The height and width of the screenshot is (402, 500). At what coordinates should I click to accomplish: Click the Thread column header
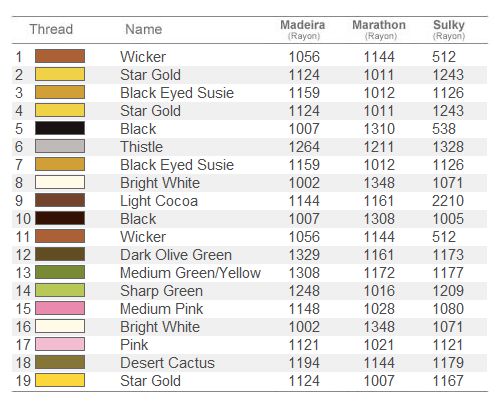51,29
